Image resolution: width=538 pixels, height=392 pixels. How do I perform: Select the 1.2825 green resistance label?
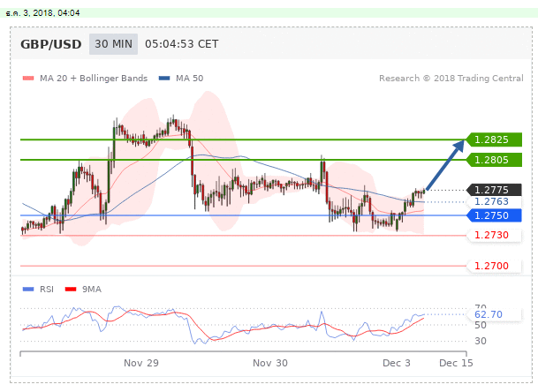pos(494,139)
